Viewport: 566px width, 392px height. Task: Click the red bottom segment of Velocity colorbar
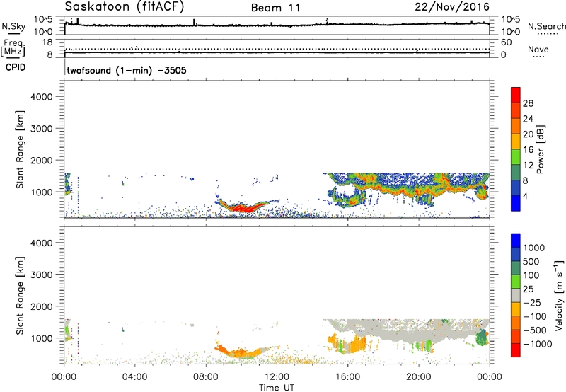pyautogui.click(x=516, y=350)
